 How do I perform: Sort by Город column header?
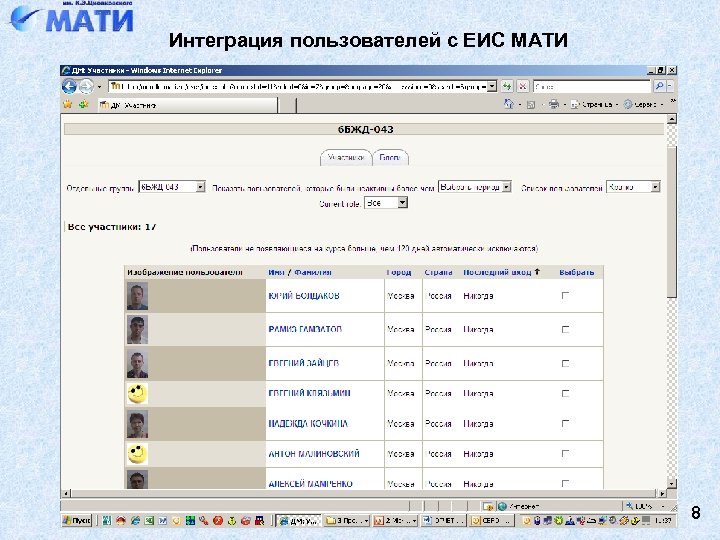399,272
